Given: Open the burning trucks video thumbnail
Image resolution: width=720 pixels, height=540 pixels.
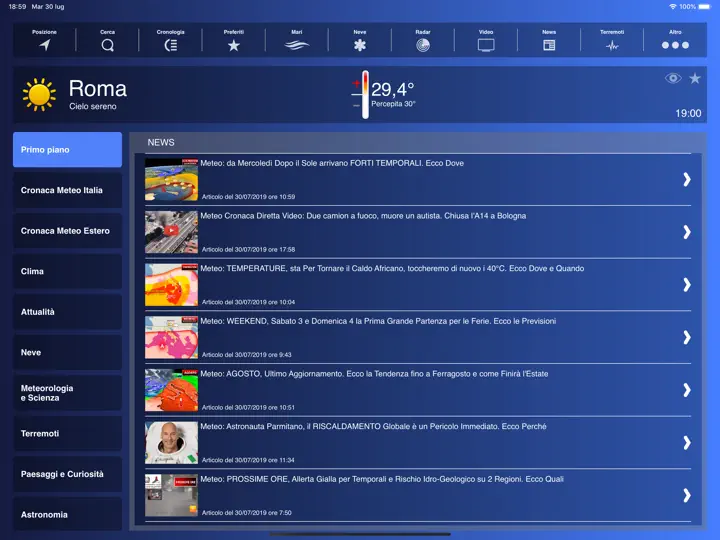Looking at the screenshot, I should [171, 232].
